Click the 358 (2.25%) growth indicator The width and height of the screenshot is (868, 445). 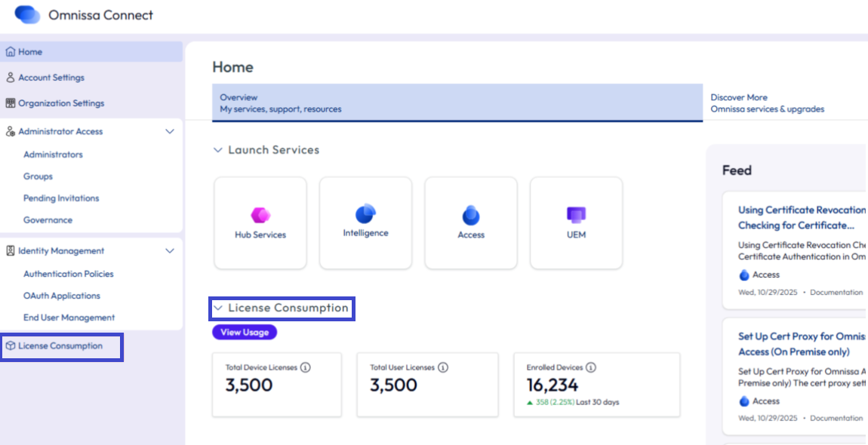[550, 402]
